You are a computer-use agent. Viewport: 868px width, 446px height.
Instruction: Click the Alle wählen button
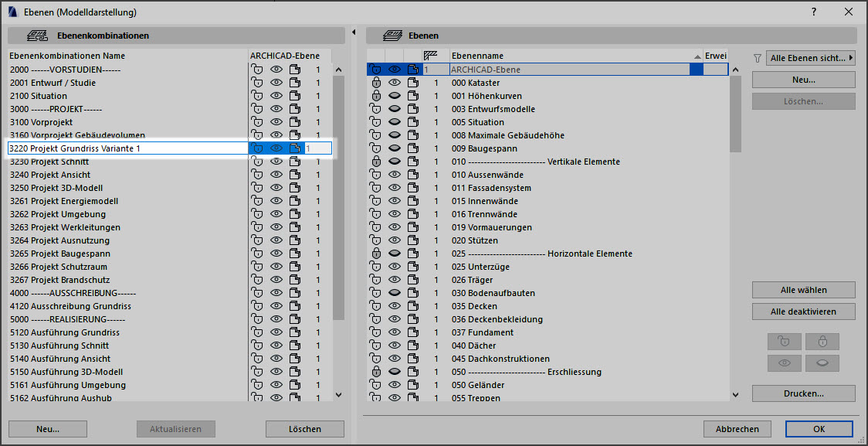(x=804, y=290)
